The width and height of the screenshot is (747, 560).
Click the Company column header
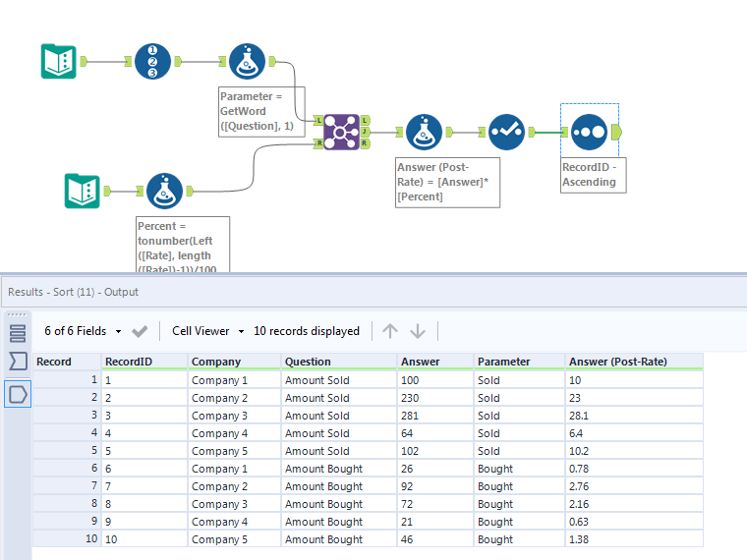(234, 362)
